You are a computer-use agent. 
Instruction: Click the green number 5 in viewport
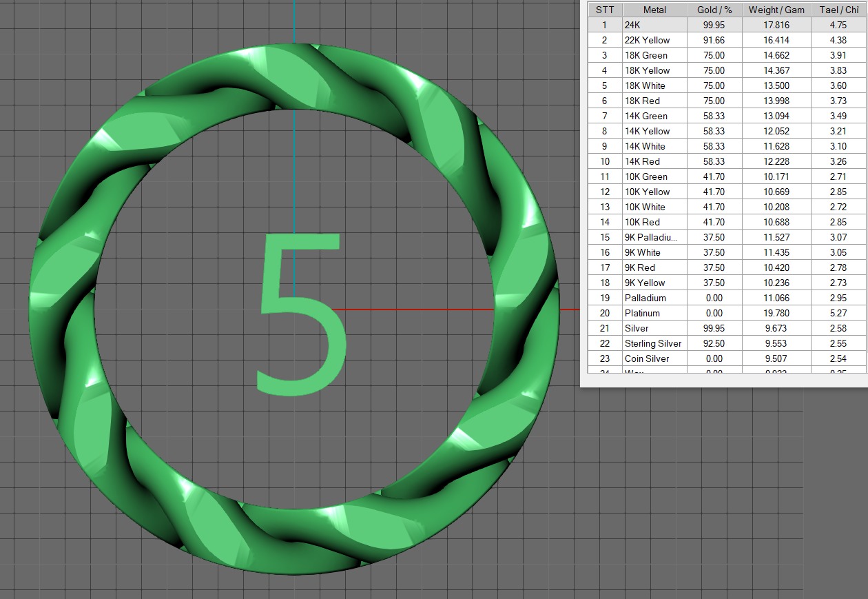[302, 314]
